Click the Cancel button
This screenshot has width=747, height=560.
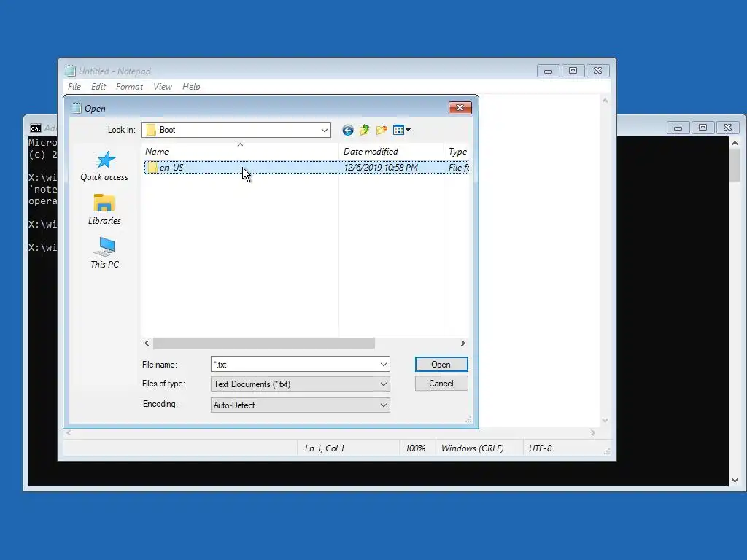pyautogui.click(x=441, y=384)
